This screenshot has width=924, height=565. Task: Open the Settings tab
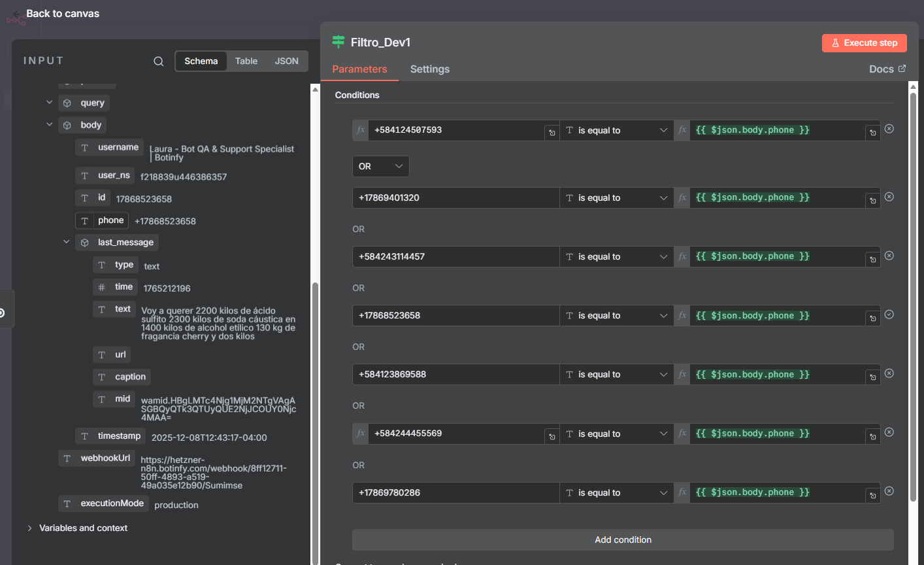430,69
